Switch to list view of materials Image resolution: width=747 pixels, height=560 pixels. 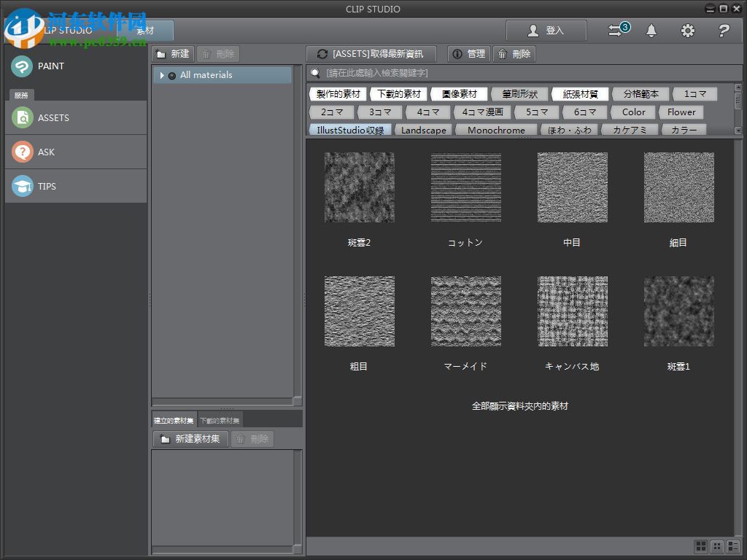pos(733,546)
